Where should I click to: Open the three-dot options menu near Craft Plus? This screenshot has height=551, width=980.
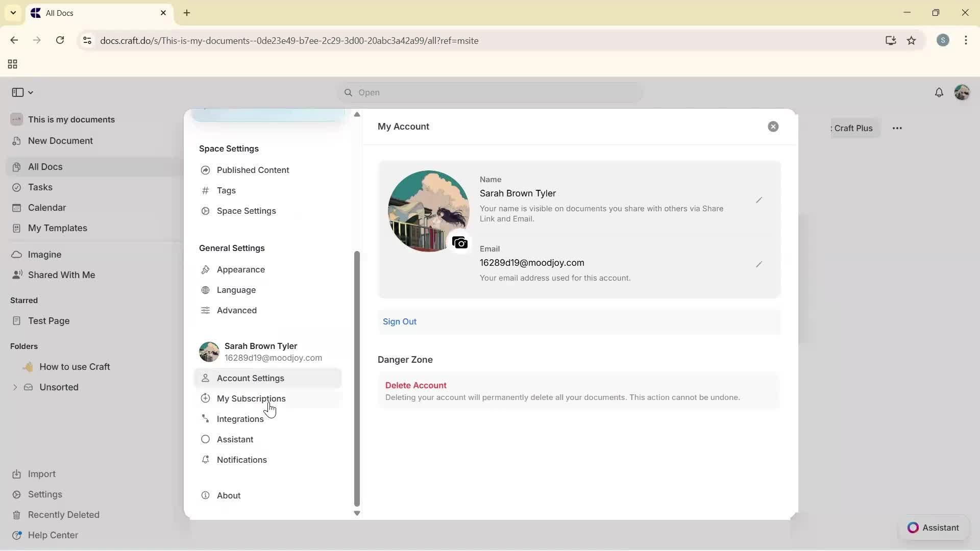coord(898,128)
